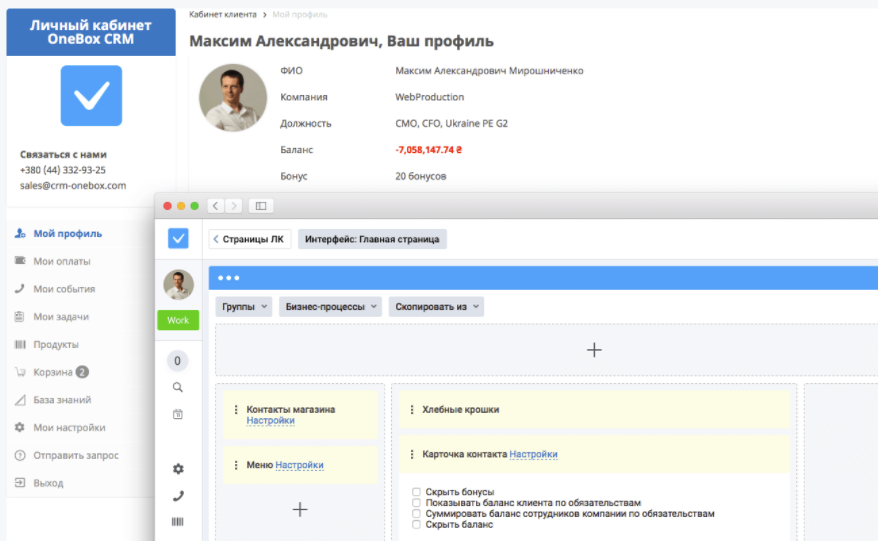Select Мои задачи menu item
Viewport: 878px width, 541px height.
(61, 316)
